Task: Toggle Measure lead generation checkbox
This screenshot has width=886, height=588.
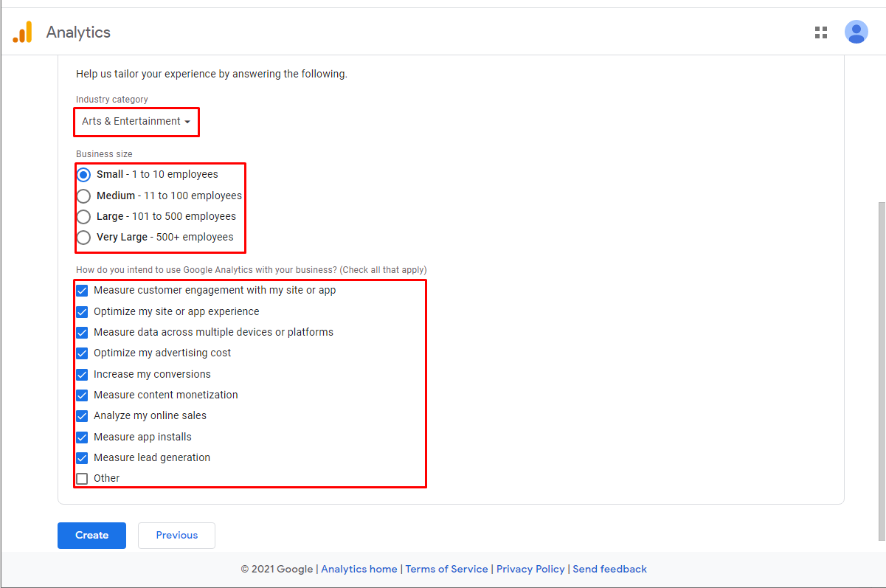Action: point(82,458)
